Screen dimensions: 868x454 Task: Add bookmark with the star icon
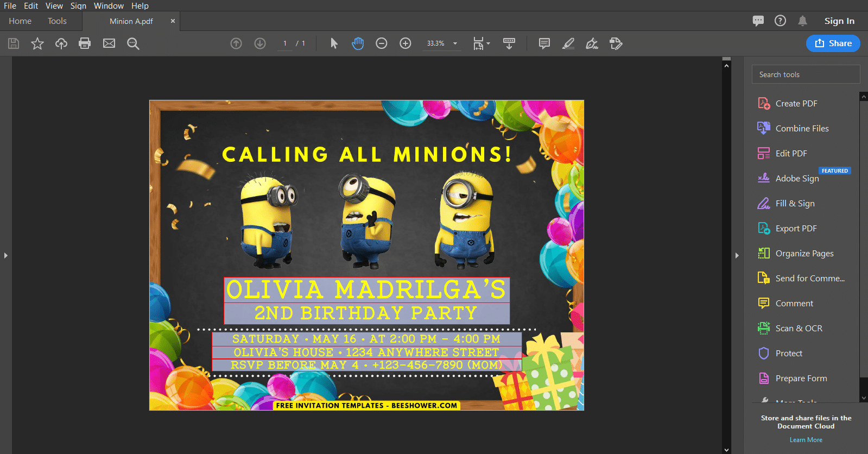pyautogui.click(x=37, y=43)
